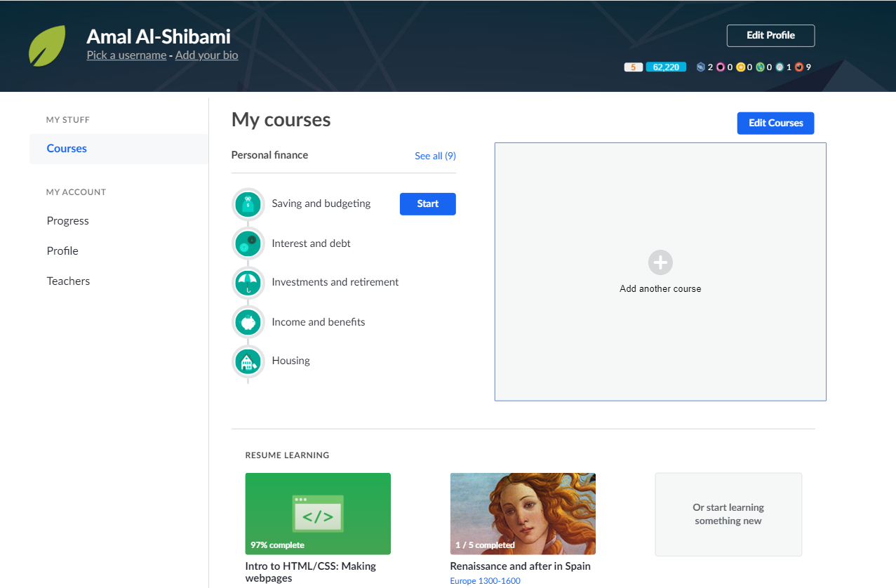Click the streak counter showing 5
896x588 pixels.
tap(634, 67)
